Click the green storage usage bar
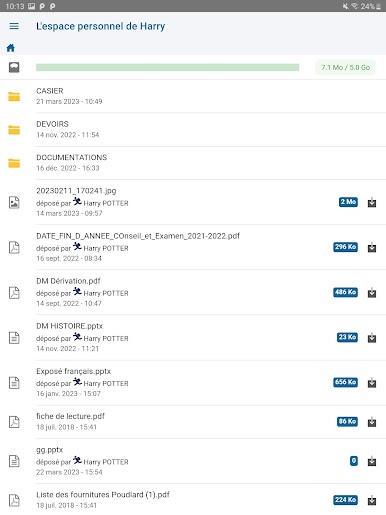 [168, 67]
